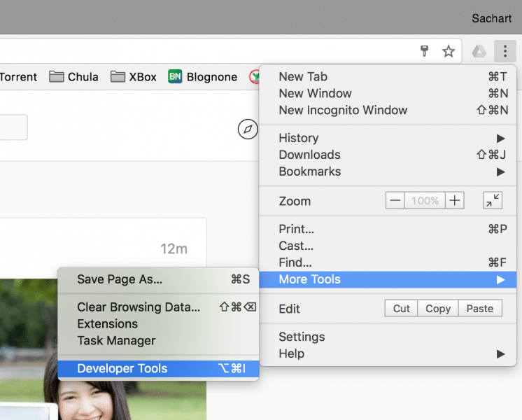Screen dimensions: 522x420
Task: Click the fullscreen icon beside Zoom
Action: pos(493,200)
